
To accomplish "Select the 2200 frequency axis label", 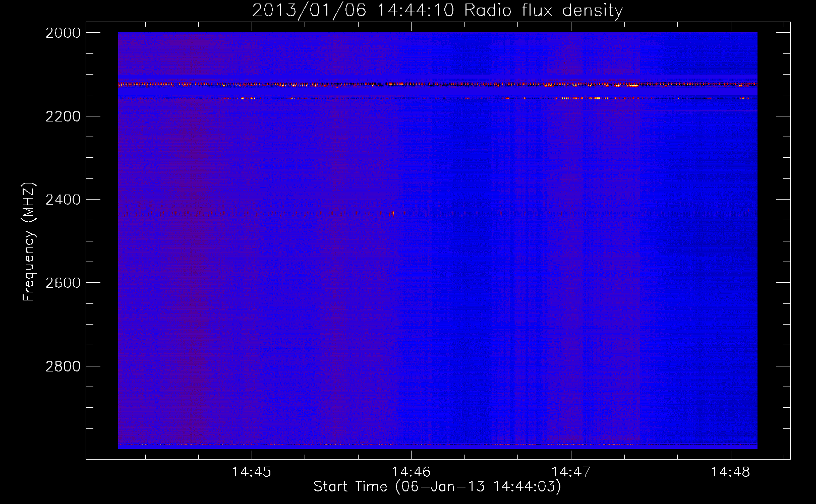I will point(63,116).
